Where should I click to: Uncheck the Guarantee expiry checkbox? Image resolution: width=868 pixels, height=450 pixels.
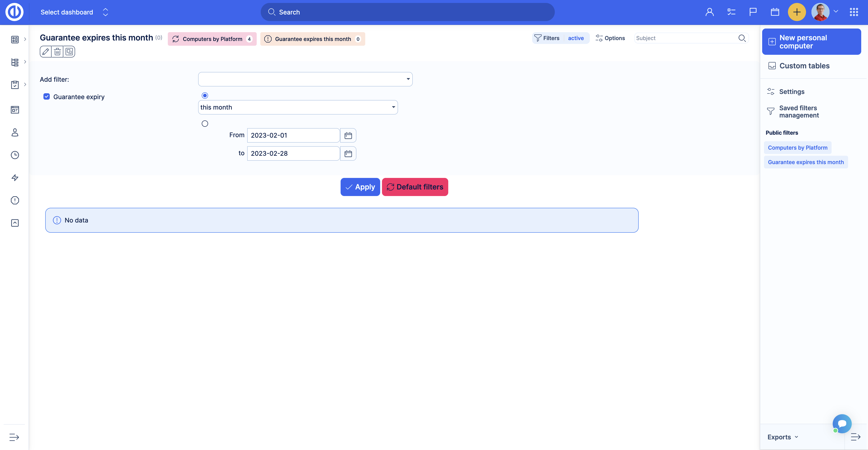coord(47,97)
